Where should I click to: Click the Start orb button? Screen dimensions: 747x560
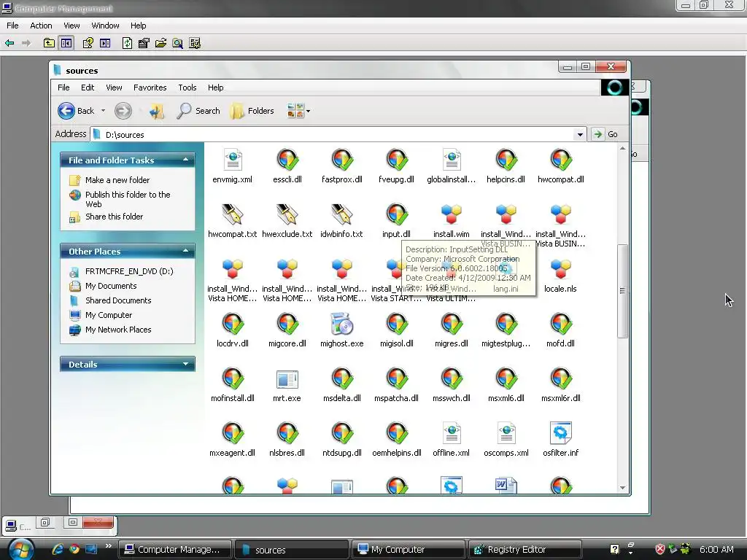coord(21,549)
